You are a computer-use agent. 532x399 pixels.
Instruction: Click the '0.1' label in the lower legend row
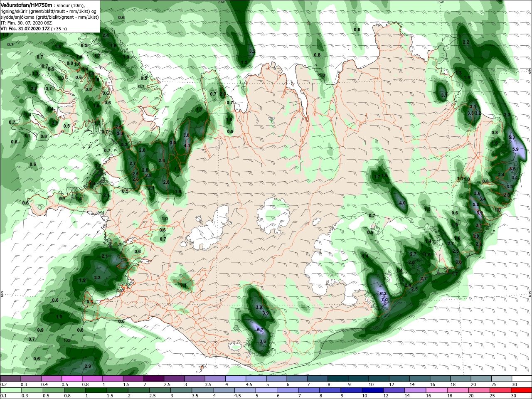coord(3,396)
